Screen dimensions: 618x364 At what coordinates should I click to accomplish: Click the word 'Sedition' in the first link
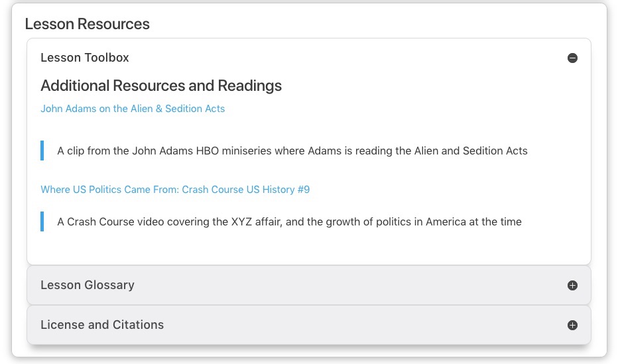(x=180, y=109)
